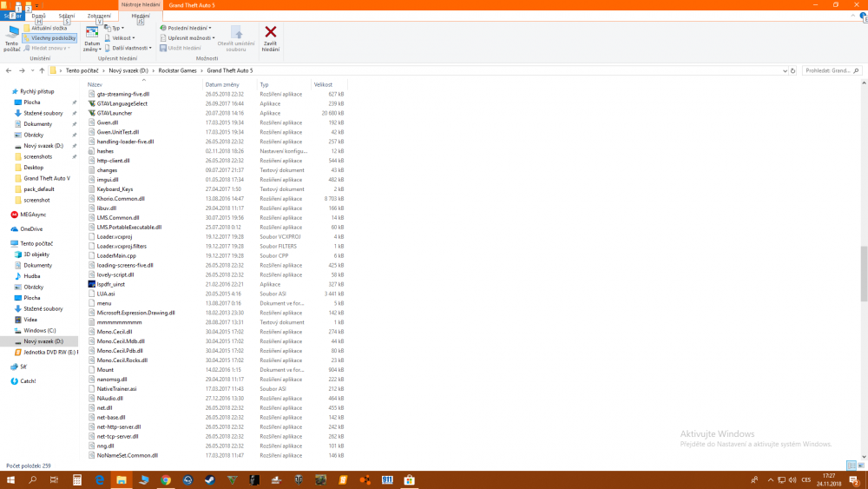The image size is (868, 489).
Task: Open the Hledání ribbon tab
Action: [x=141, y=16]
